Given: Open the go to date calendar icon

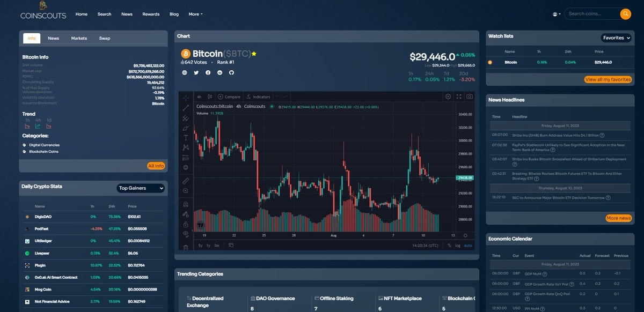Looking at the screenshot, I should point(231,246).
